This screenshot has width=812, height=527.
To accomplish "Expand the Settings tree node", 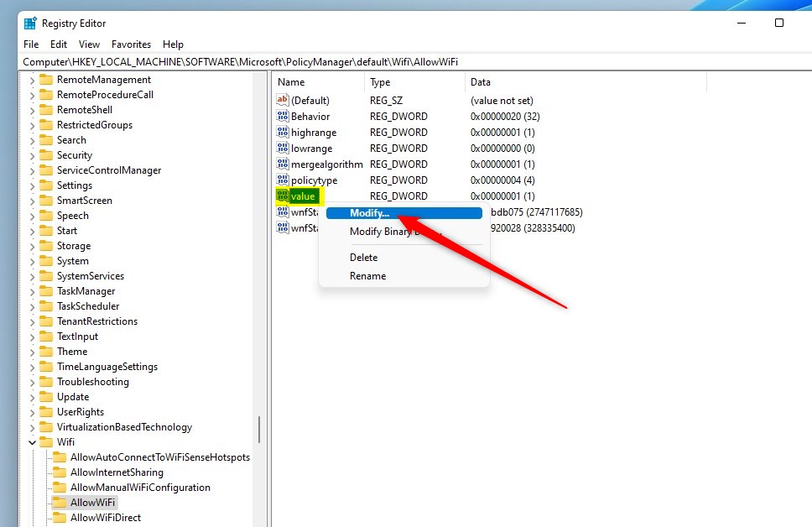I will pos(32,186).
